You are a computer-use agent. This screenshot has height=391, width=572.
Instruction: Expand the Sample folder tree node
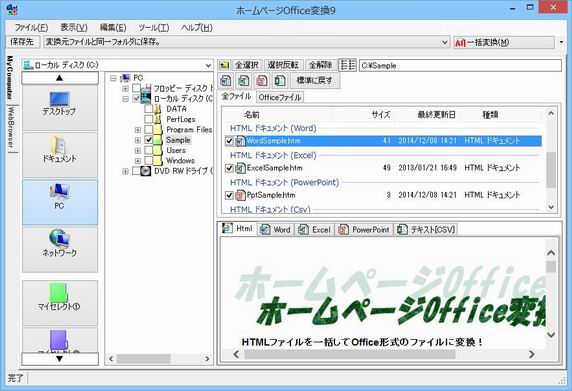click(x=138, y=140)
